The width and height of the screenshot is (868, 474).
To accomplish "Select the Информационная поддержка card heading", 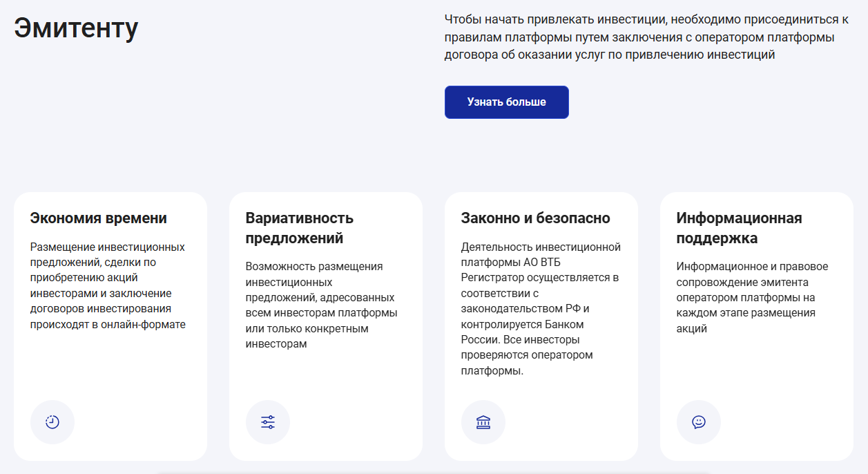I will pos(740,228).
